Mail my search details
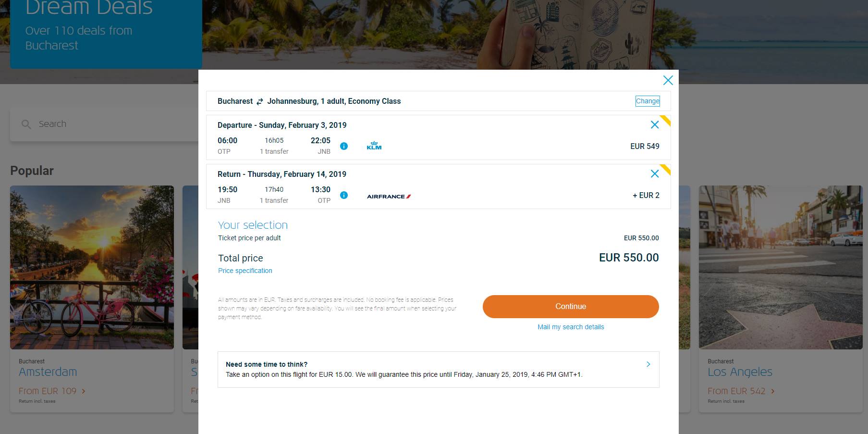 pyautogui.click(x=571, y=327)
